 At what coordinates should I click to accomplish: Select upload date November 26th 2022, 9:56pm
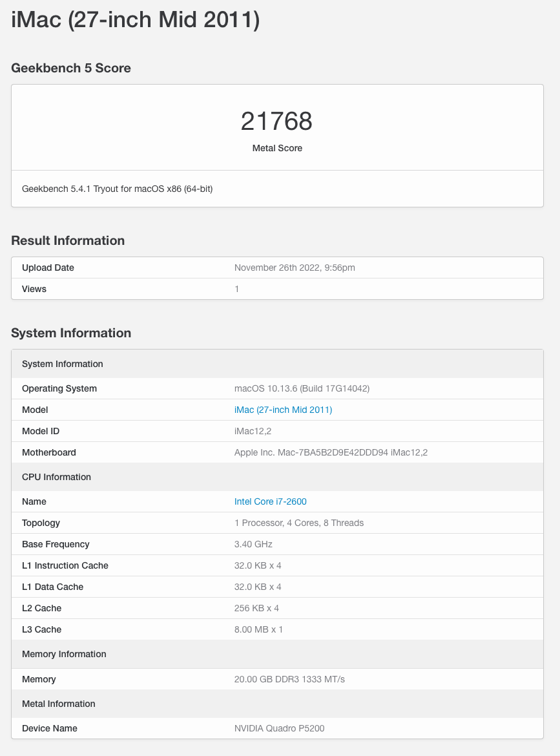point(295,268)
